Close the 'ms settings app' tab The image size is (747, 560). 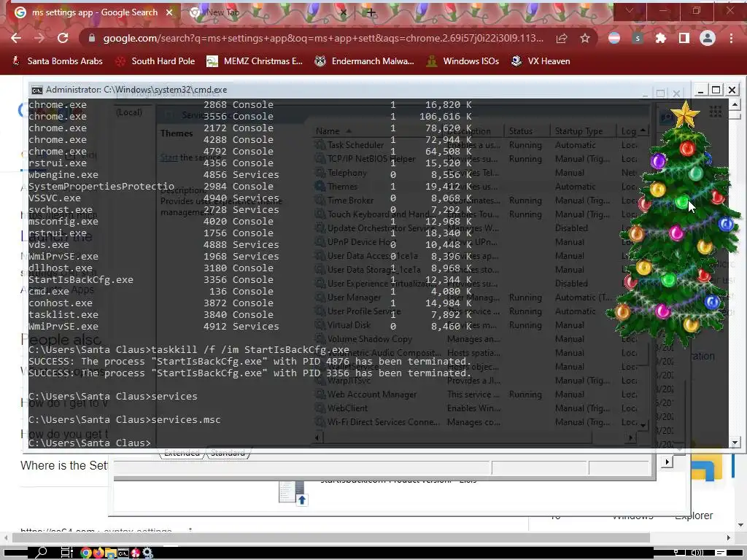pyautogui.click(x=169, y=12)
